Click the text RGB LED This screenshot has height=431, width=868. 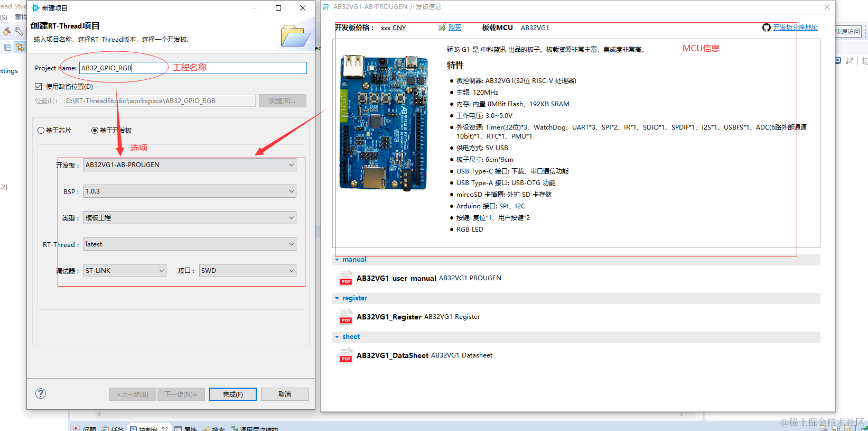[470, 230]
